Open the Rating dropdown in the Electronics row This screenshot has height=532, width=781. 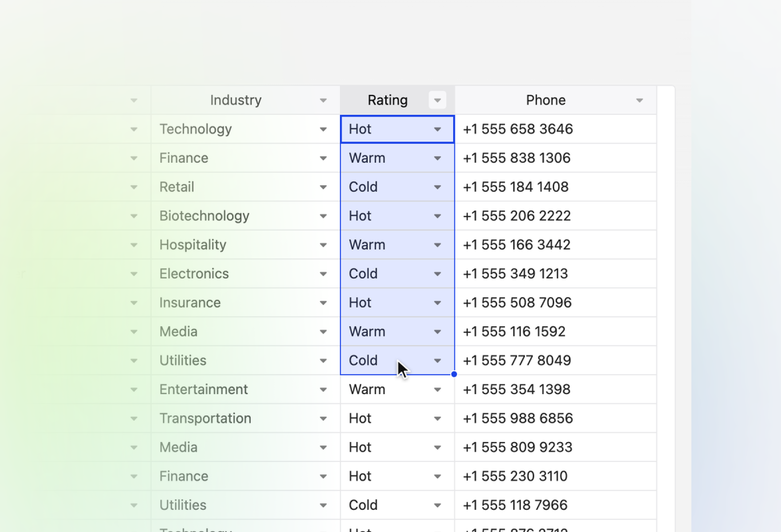438,274
